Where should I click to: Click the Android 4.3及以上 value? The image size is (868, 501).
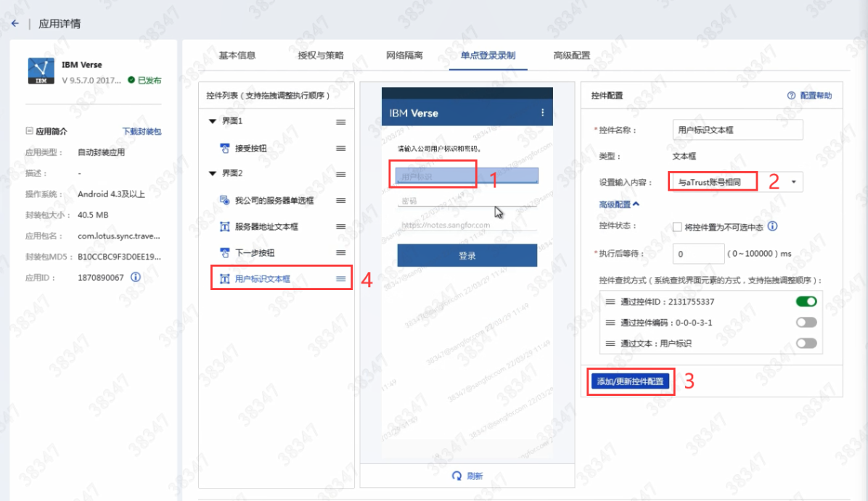tap(111, 194)
